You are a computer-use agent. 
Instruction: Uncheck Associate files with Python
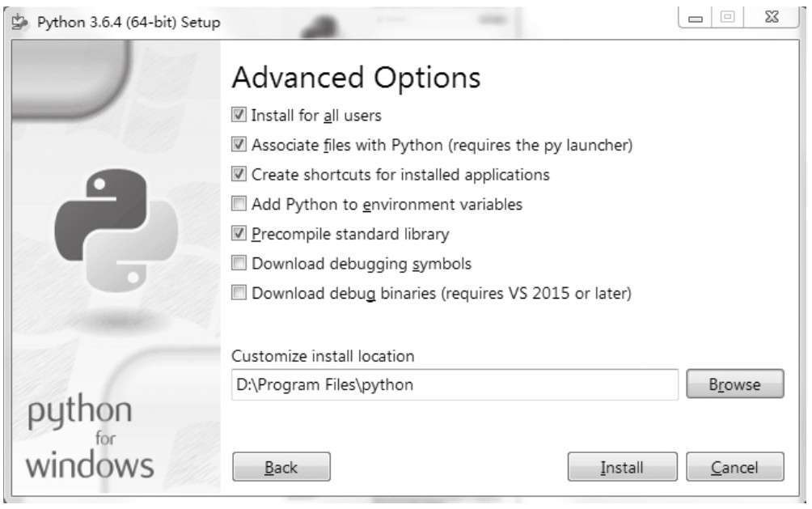[239, 146]
